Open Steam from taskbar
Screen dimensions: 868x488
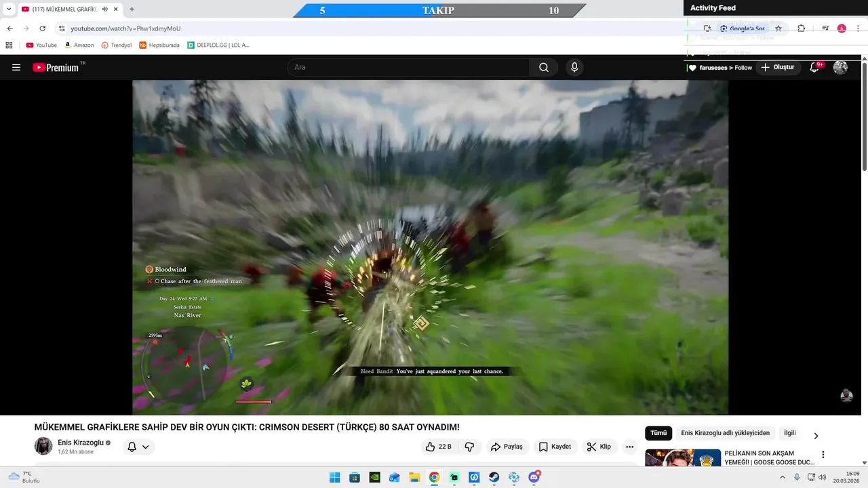(x=494, y=477)
